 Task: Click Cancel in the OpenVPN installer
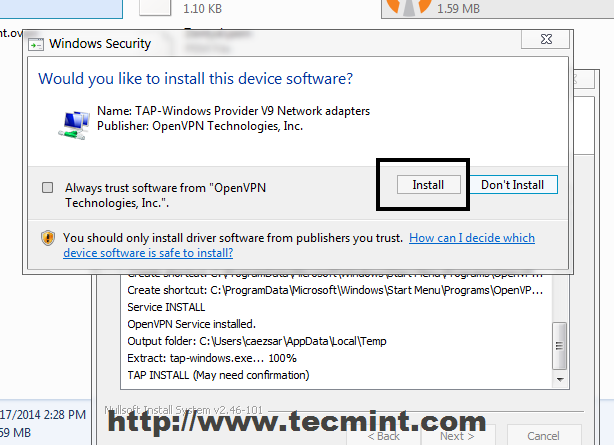(544, 436)
